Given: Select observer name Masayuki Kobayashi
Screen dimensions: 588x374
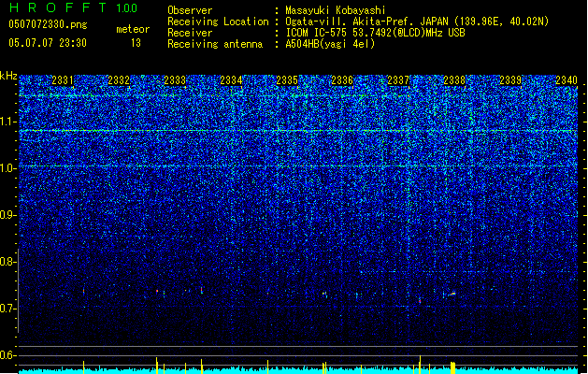Looking at the screenshot, I should pyautogui.click(x=336, y=10).
